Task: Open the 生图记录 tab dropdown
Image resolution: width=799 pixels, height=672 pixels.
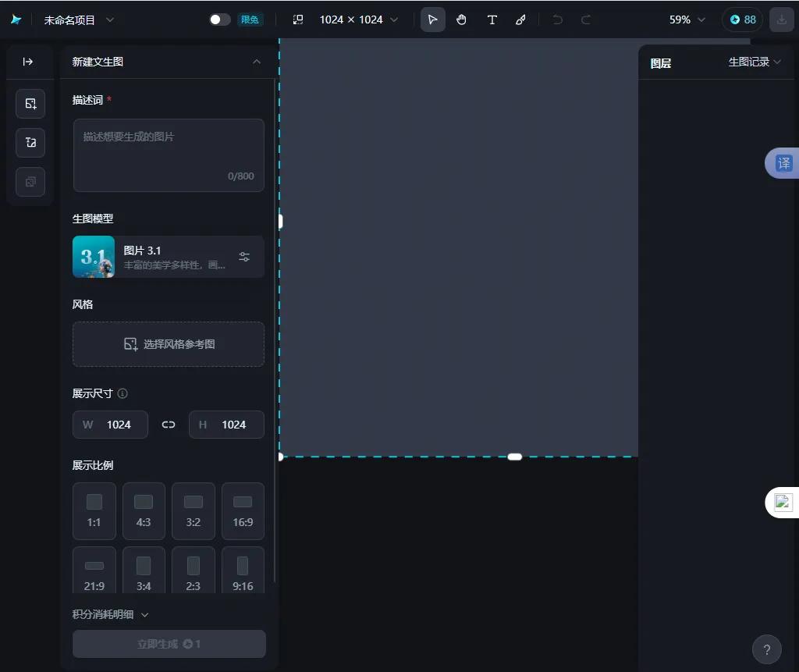Action: (755, 62)
